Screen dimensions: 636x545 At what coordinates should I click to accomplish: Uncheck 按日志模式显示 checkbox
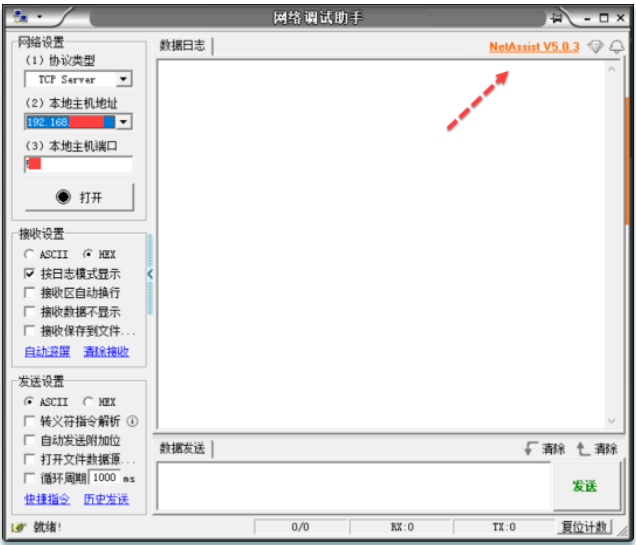(30, 274)
